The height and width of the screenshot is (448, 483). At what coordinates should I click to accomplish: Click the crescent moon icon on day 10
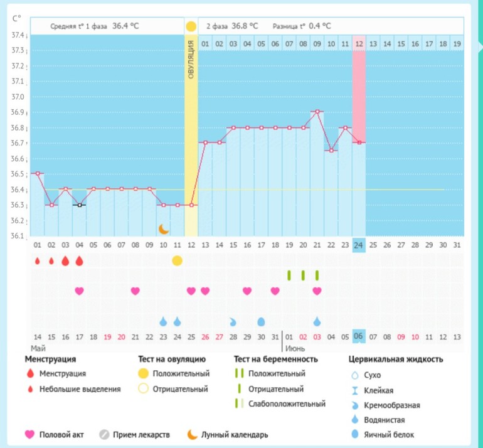click(163, 228)
